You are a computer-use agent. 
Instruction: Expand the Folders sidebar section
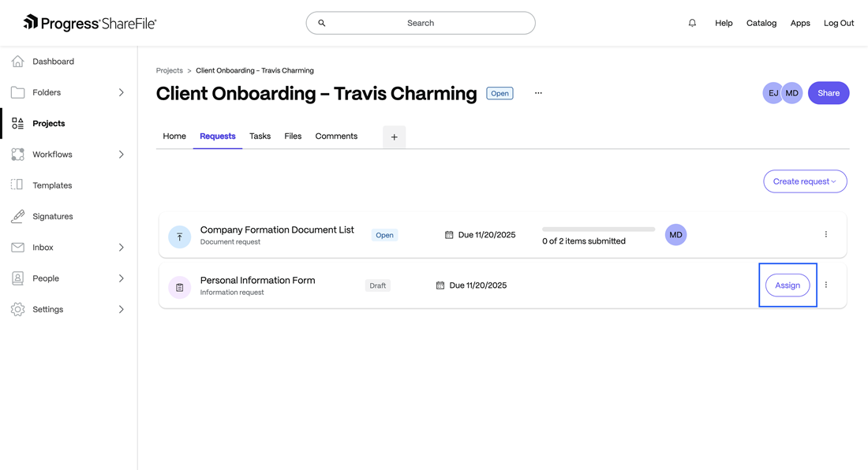[121, 92]
